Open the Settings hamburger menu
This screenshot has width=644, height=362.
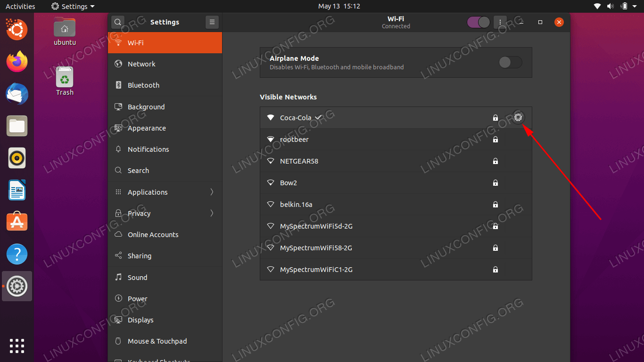pos(212,22)
